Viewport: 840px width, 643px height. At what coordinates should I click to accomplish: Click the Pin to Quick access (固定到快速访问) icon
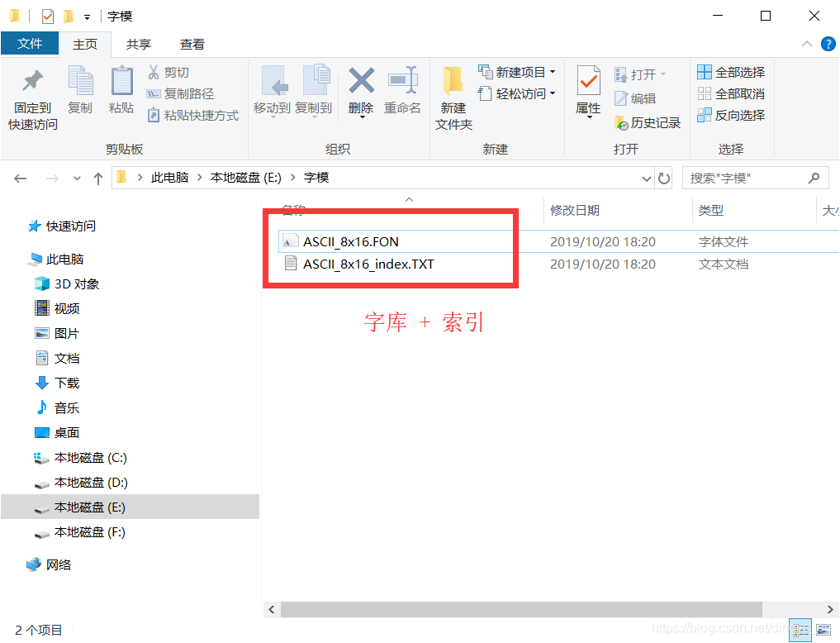tap(33, 82)
